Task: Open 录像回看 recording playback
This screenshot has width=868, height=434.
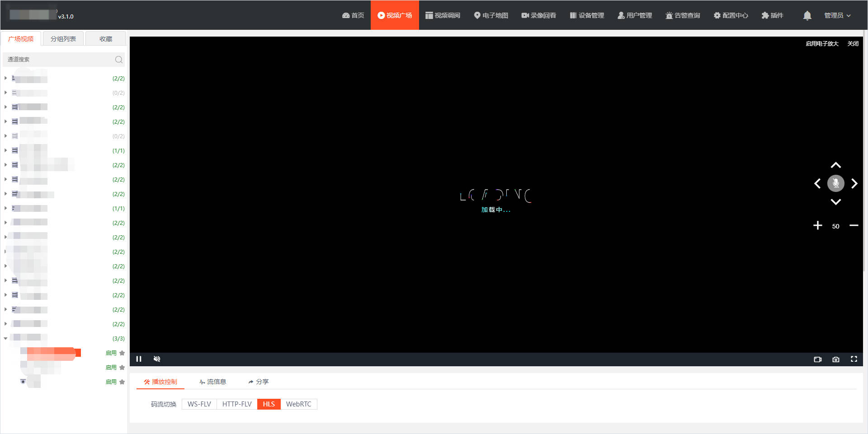Action: click(x=538, y=15)
